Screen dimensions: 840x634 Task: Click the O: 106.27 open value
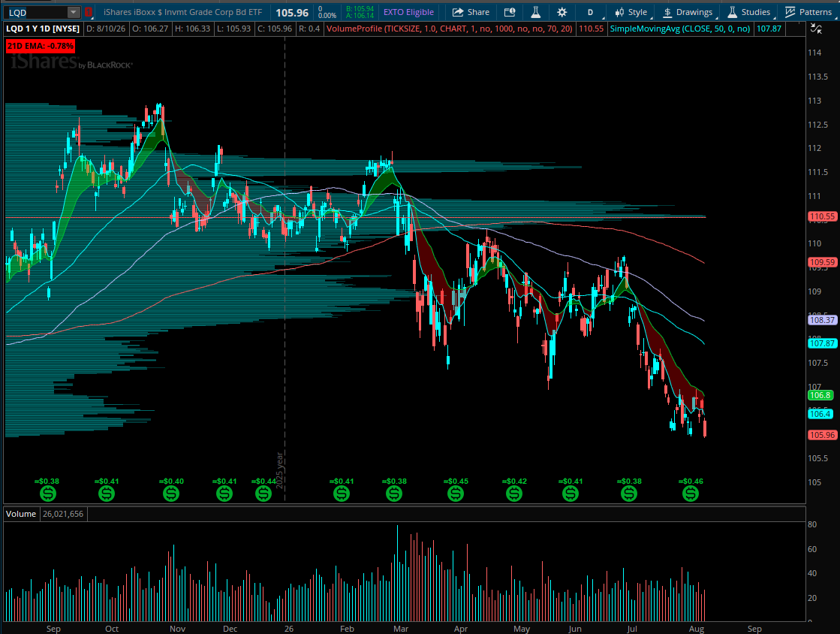click(150, 29)
